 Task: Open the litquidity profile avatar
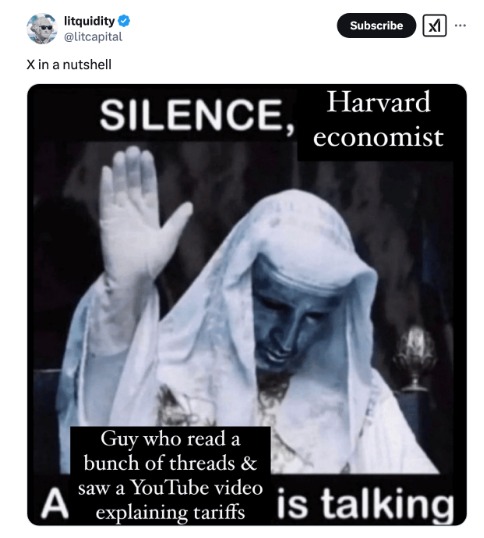coord(42,28)
